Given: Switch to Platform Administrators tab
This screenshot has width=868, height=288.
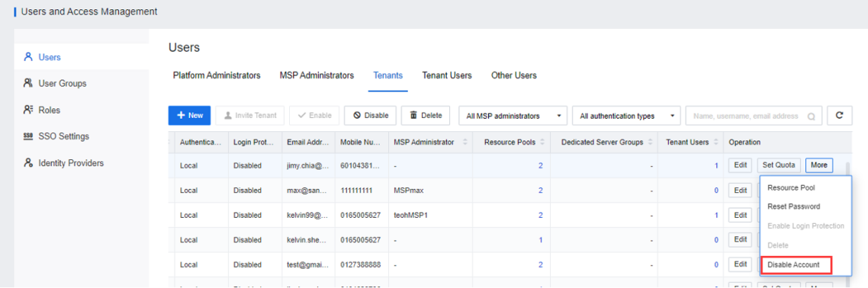Looking at the screenshot, I should (x=217, y=75).
